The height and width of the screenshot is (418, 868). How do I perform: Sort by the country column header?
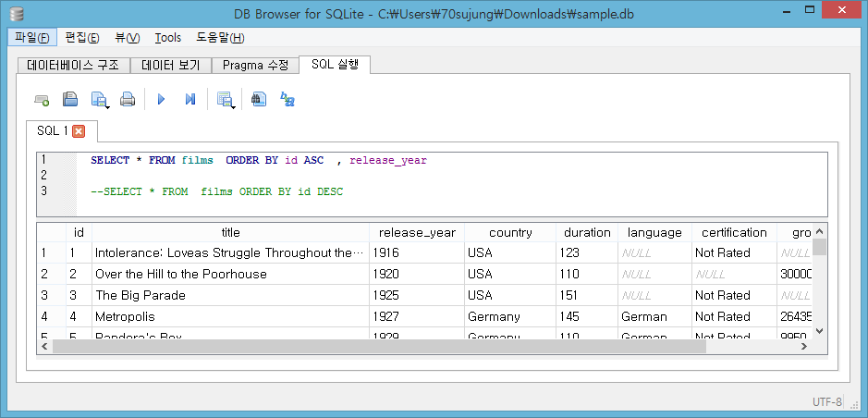tap(510, 232)
